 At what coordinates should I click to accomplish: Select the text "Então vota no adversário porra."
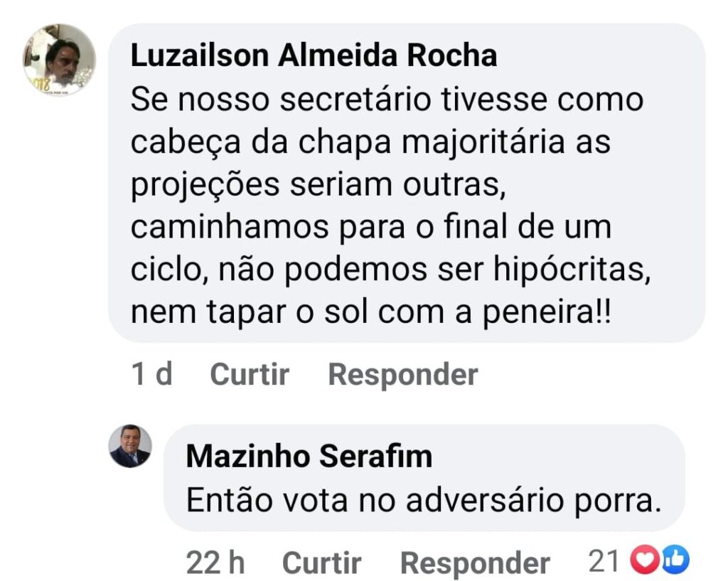pyautogui.click(x=424, y=501)
